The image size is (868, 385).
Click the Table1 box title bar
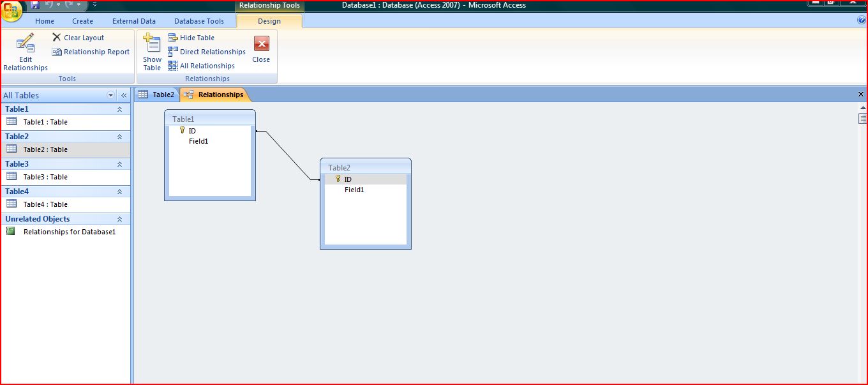click(x=210, y=119)
